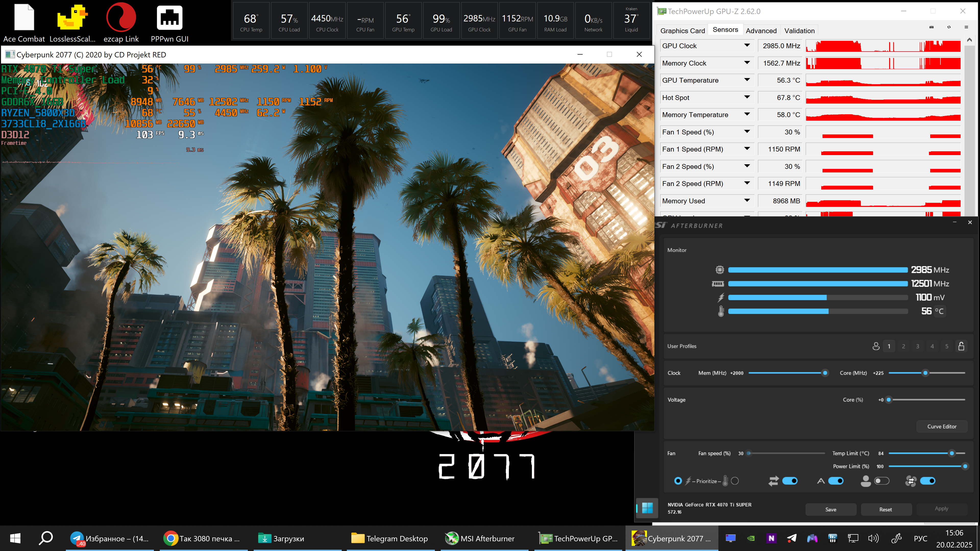Click the Power Limit slider handle
Screen dimensions: 980x551
tap(965, 466)
